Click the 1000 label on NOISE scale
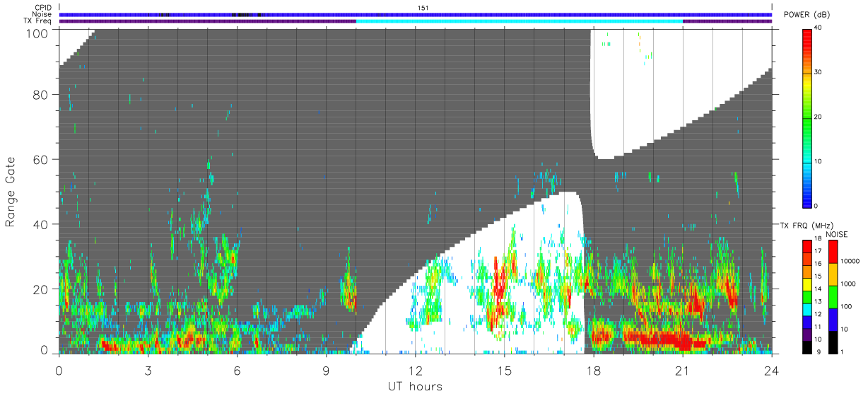The height and width of the screenshot is (401, 868). click(850, 284)
